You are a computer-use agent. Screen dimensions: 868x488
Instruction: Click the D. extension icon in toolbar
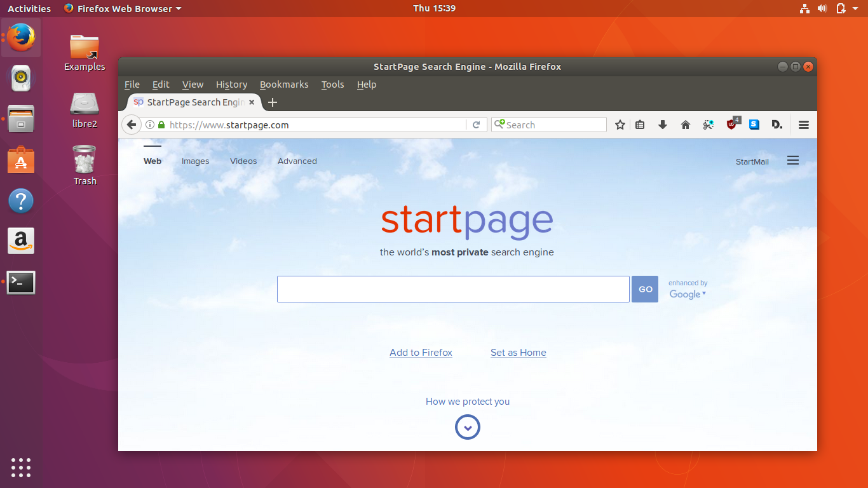click(776, 125)
